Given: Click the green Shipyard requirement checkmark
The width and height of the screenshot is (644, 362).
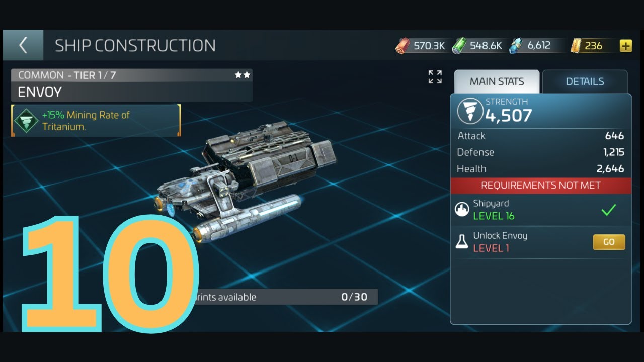Looking at the screenshot, I should (609, 210).
